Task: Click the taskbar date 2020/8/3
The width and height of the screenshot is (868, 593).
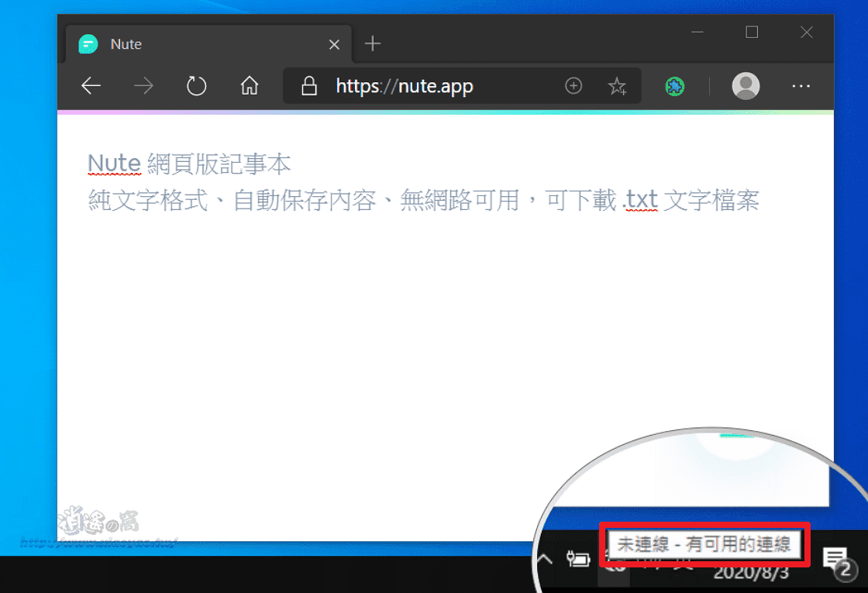Action: click(x=751, y=573)
